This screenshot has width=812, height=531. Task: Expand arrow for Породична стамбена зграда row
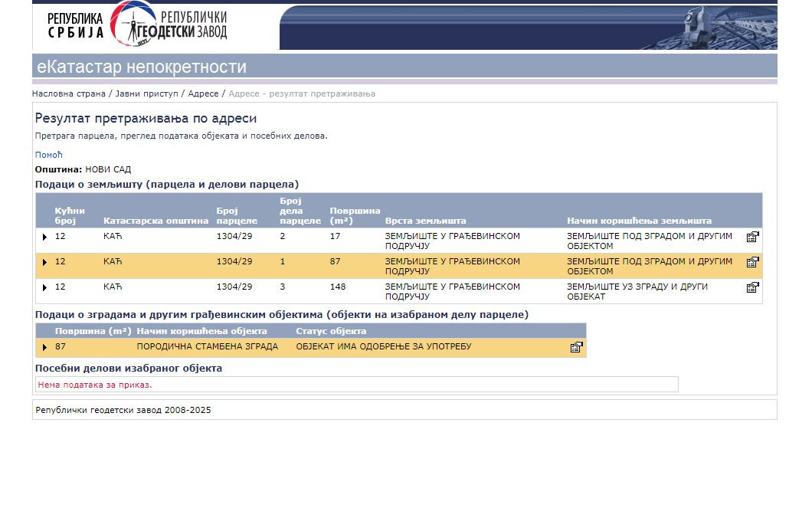click(x=44, y=347)
